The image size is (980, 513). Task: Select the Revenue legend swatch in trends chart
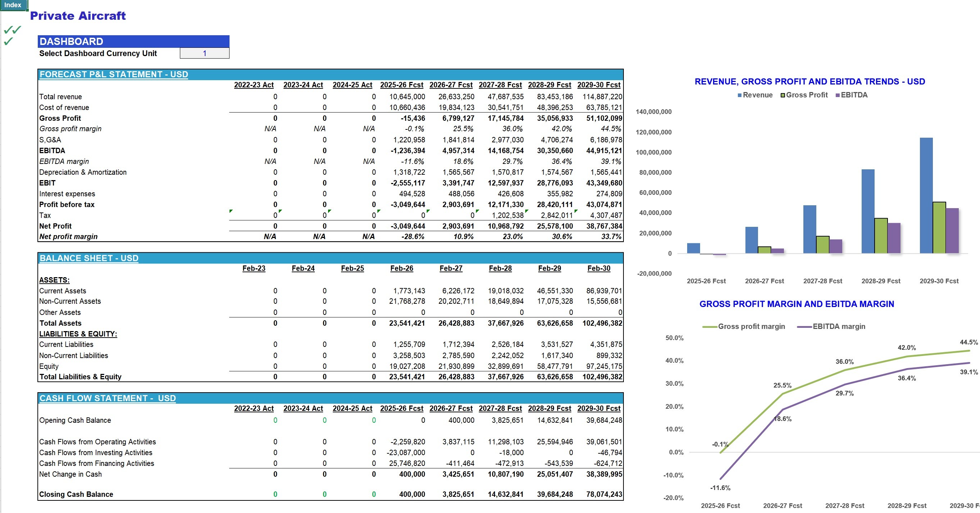(740, 95)
